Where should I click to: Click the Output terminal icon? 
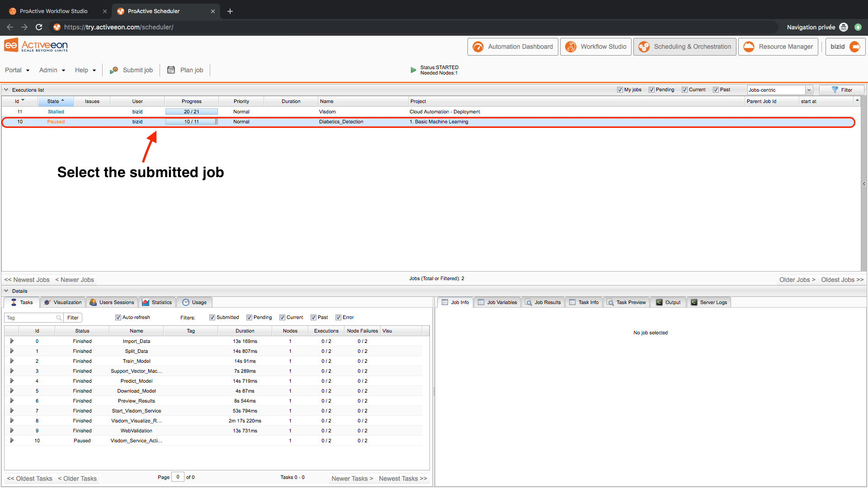click(x=659, y=302)
